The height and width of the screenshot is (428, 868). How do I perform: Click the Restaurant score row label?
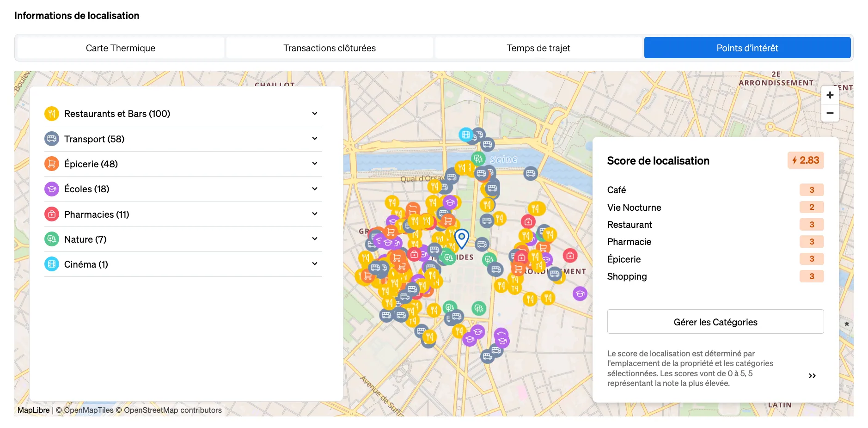pyautogui.click(x=630, y=225)
